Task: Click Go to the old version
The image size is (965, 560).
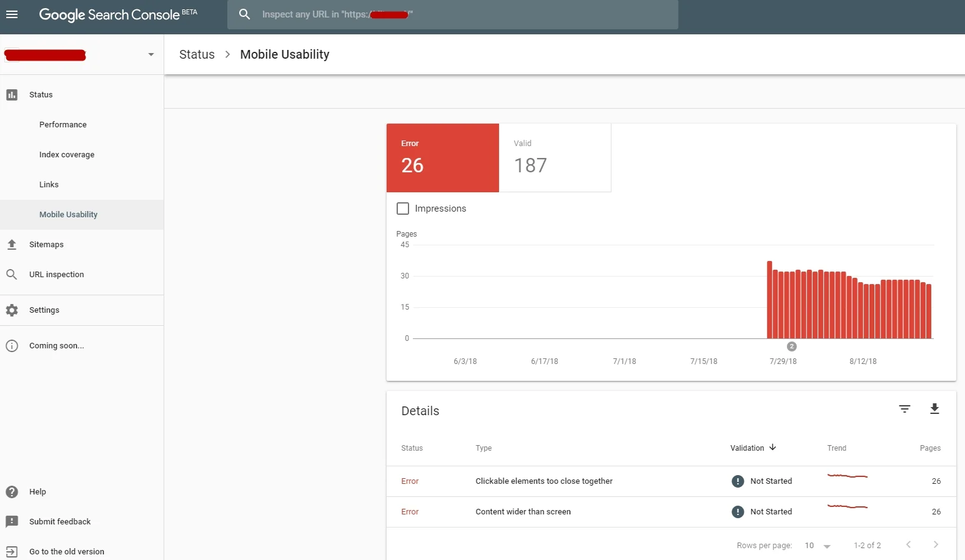Action: pyautogui.click(x=67, y=552)
